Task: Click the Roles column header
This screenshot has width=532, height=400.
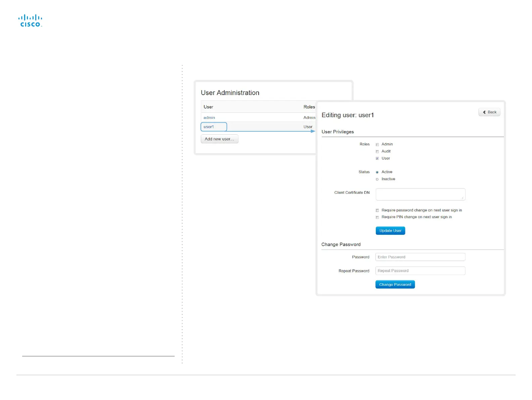Action: click(x=309, y=107)
